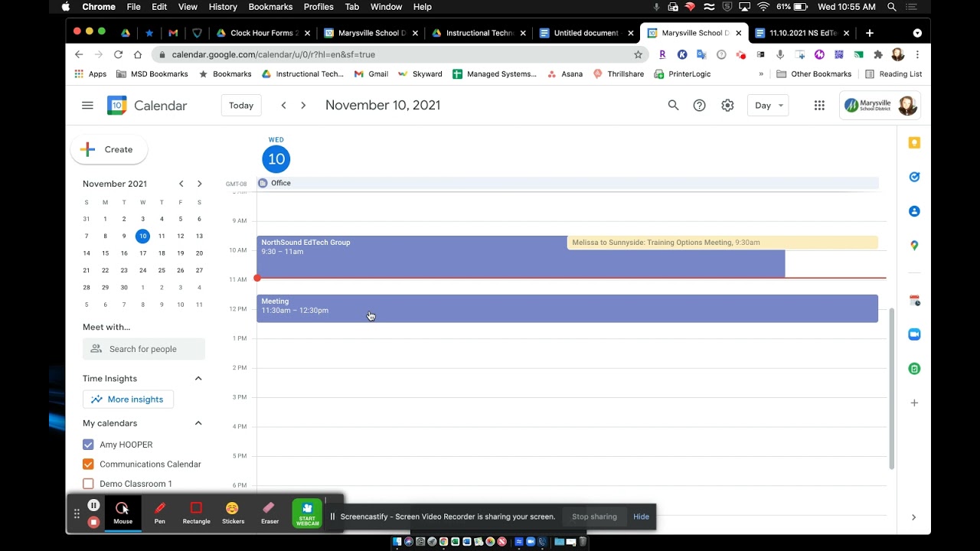Go to next day with right chevron

[x=303, y=106]
